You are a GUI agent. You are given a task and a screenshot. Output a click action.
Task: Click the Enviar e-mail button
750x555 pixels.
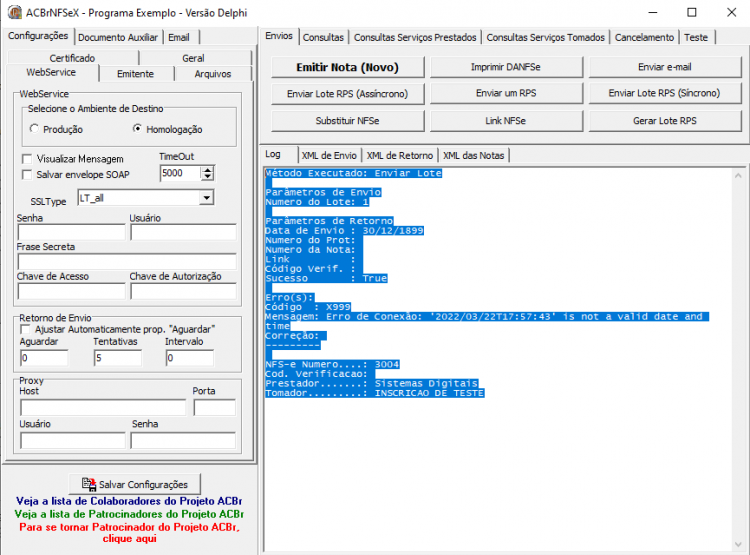coord(665,67)
